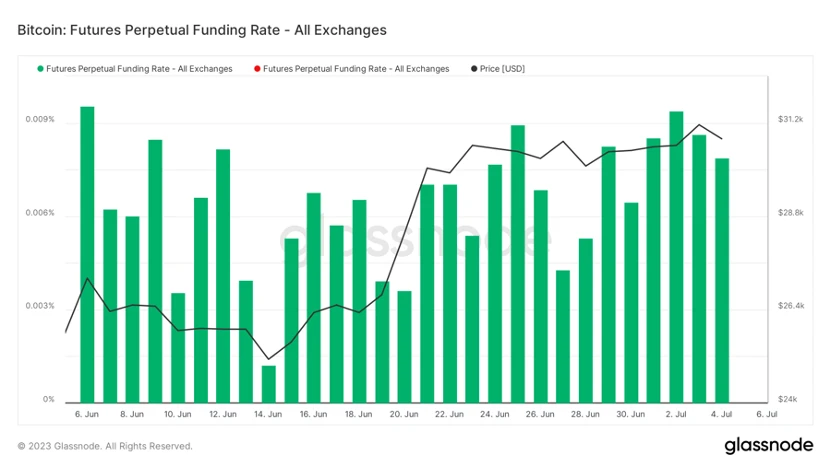This screenshot has width=832, height=468.
Task: Click the $31.2k price axis label
Action: (x=790, y=120)
